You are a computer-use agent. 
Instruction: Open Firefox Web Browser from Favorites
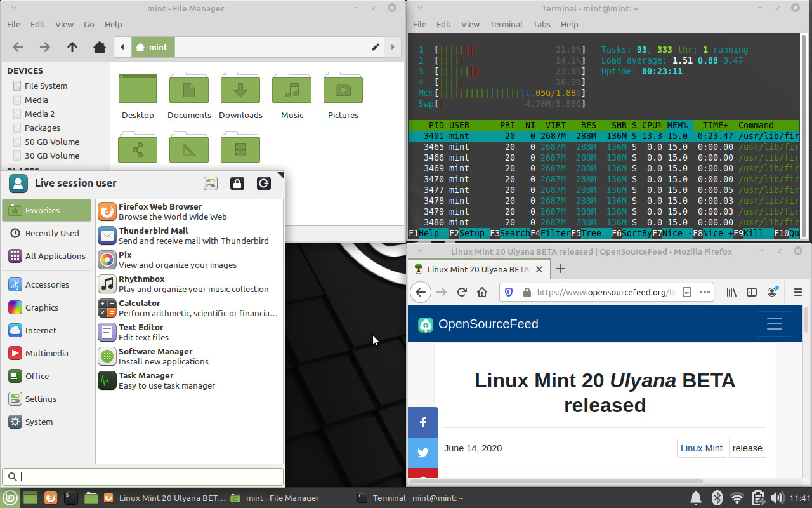pyautogui.click(x=189, y=211)
